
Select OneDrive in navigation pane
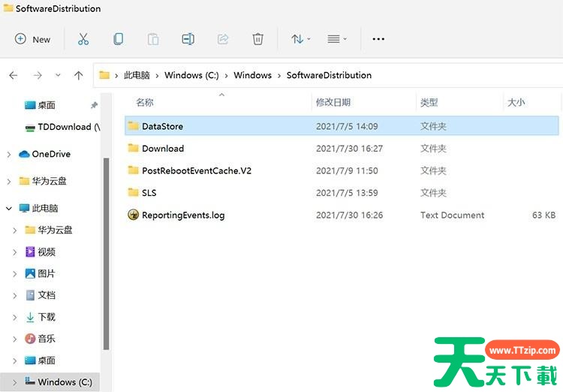44,154
